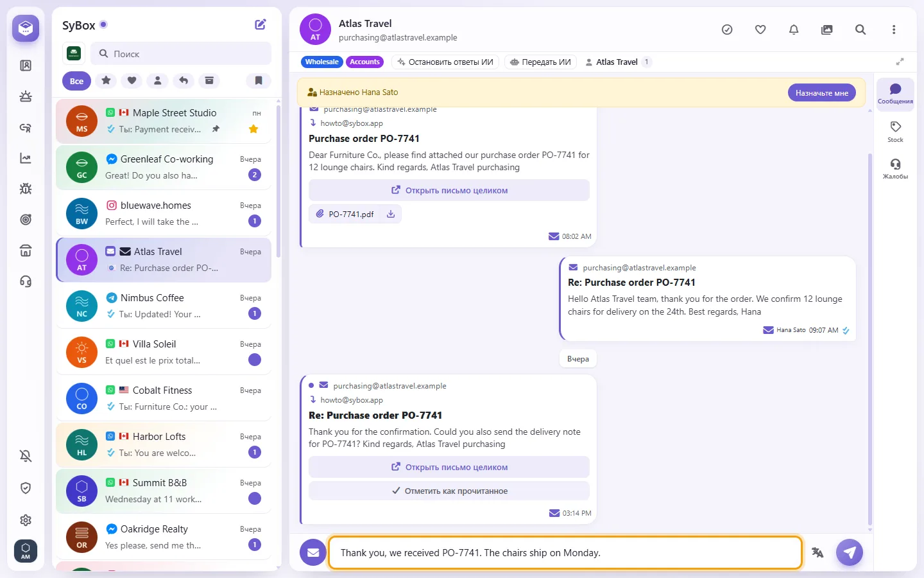Select the Wholesale tag
The height and width of the screenshot is (578, 924).
[x=322, y=62]
